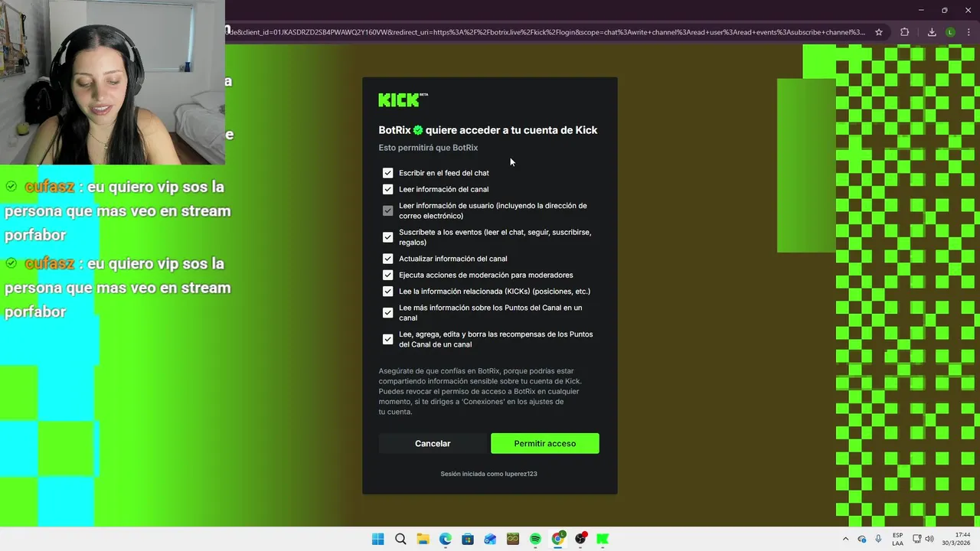This screenshot has height=551, width=980.
Task: Open the Chrome extensions puzzle icon
Action: coord(904,32)
